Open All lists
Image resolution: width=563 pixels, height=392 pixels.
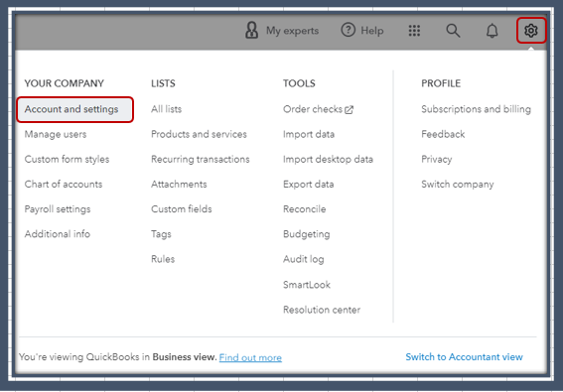click(166, 109)
